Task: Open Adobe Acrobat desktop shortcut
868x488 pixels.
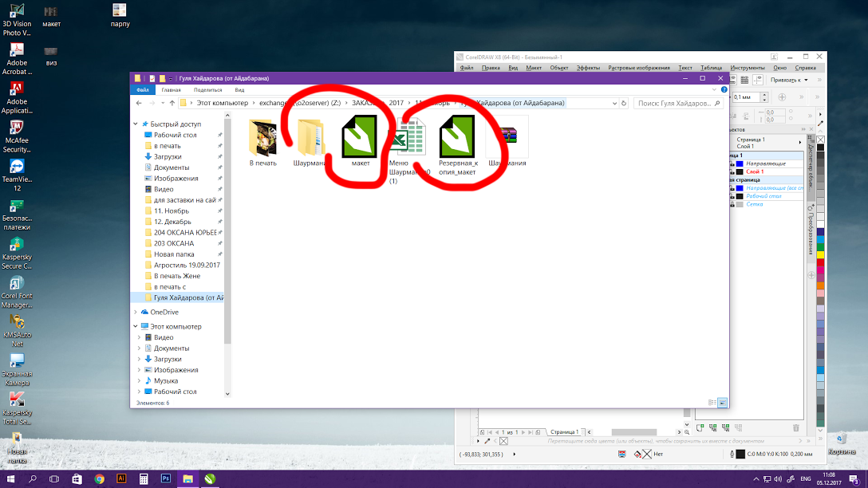Action: point(17,59)
